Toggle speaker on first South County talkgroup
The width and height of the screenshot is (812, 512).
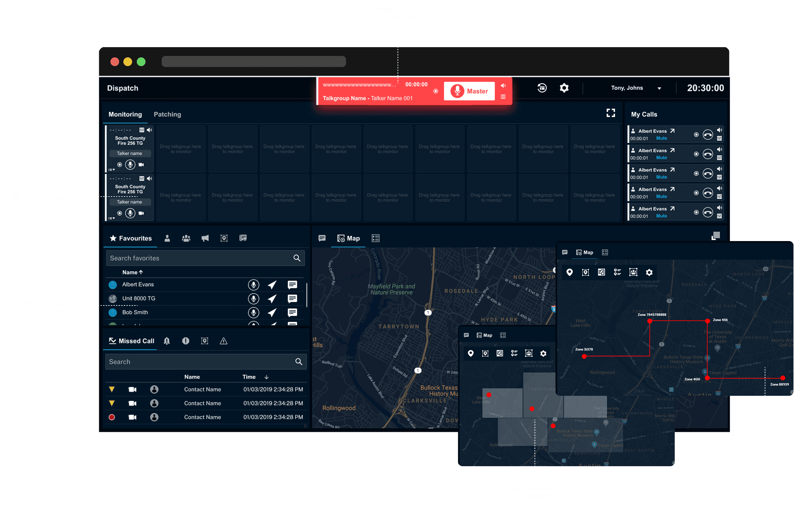point(149,130)
